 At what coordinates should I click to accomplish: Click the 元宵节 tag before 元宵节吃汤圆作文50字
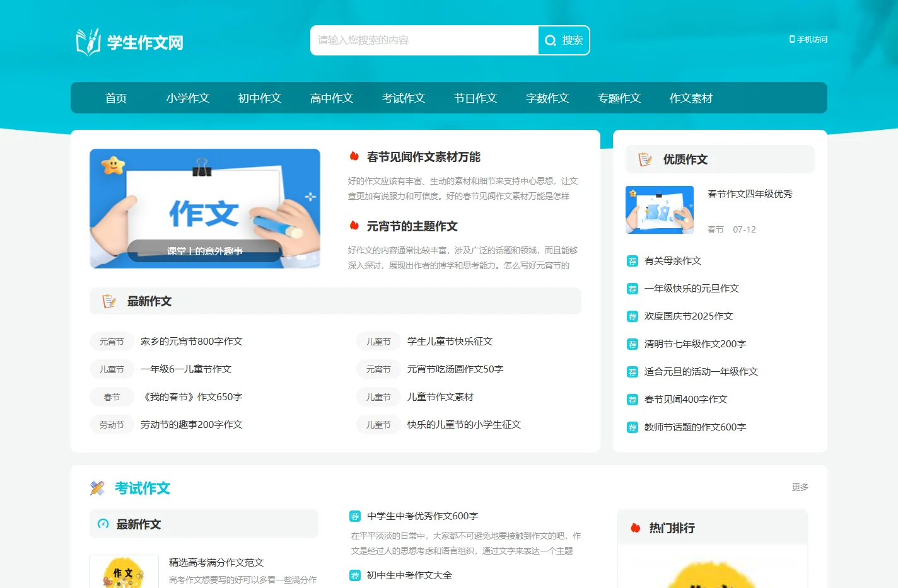(x=378, y=369)
